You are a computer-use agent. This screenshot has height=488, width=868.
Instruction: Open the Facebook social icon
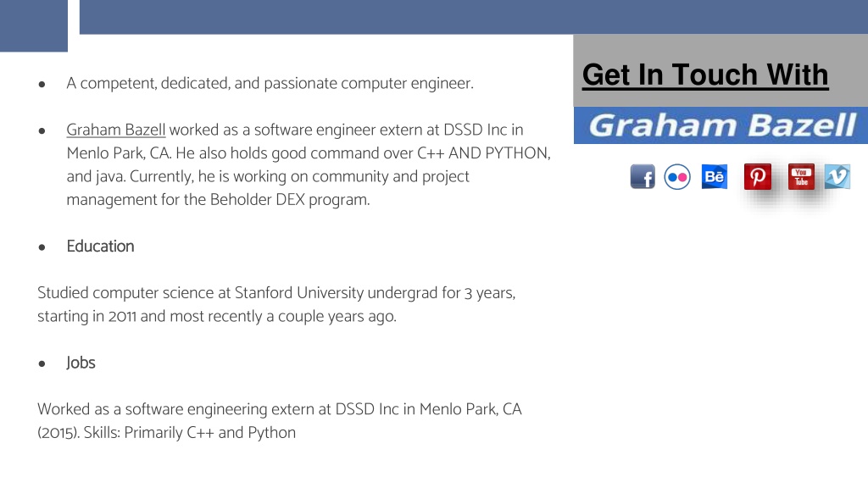coord(643,177)
